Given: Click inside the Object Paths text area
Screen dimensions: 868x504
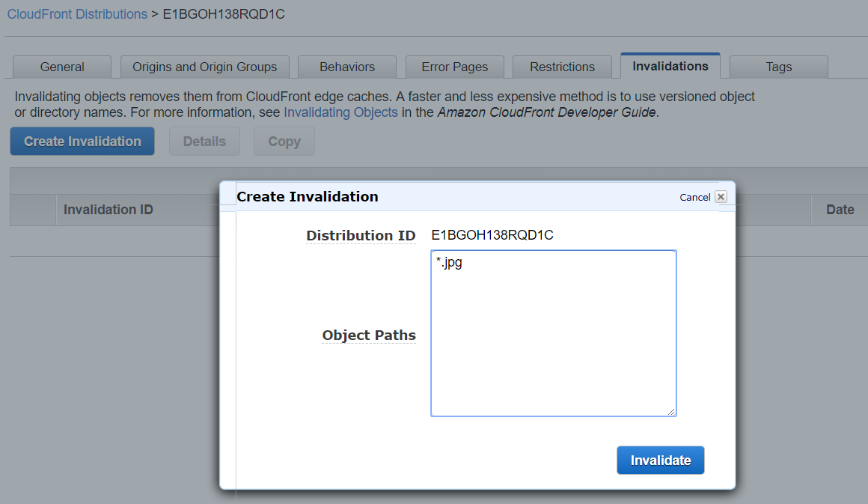Looking at the screenshot, I should point(554,333).
